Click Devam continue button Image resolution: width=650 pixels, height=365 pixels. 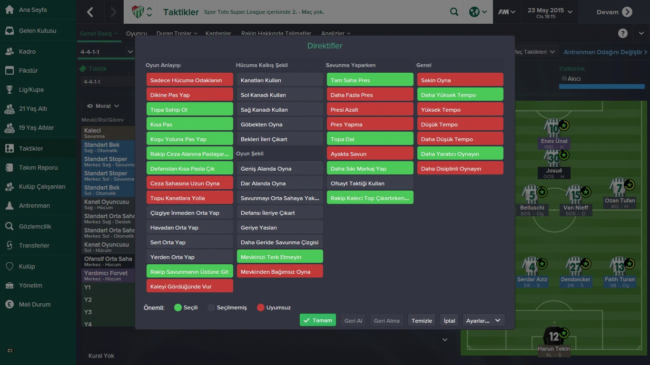(x=614, y=12)
